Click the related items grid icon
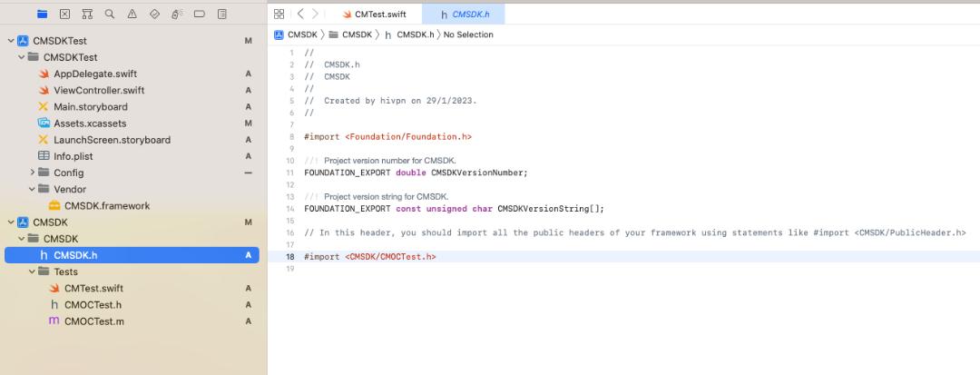980x375 pixels. click(x=279, y=14)
